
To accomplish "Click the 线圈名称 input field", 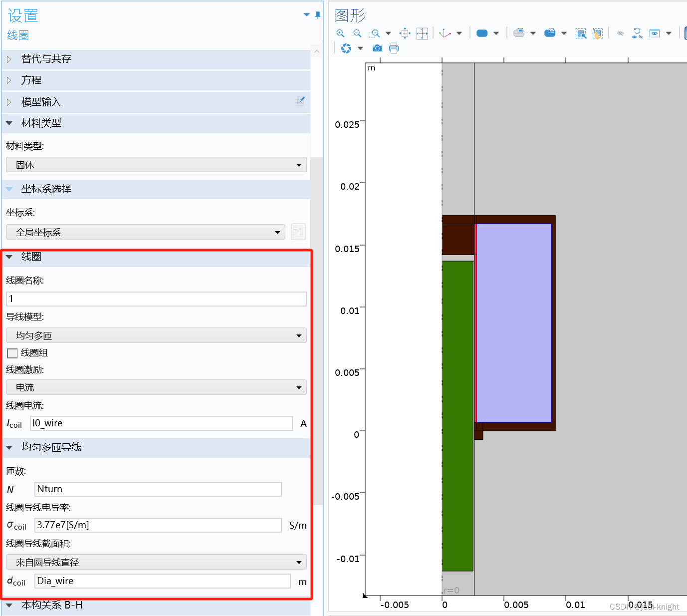I will (x=156, y=299).
